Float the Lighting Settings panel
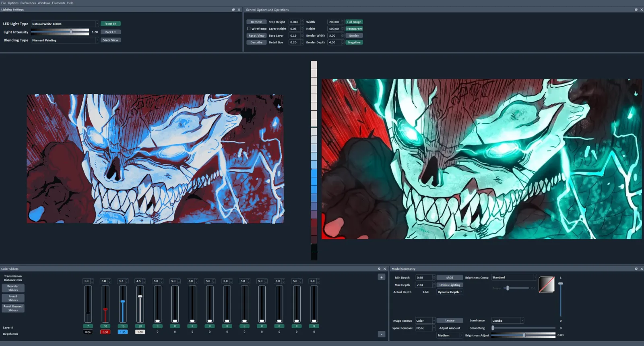This screenshot has width=644, height=346. coord(233,10)
